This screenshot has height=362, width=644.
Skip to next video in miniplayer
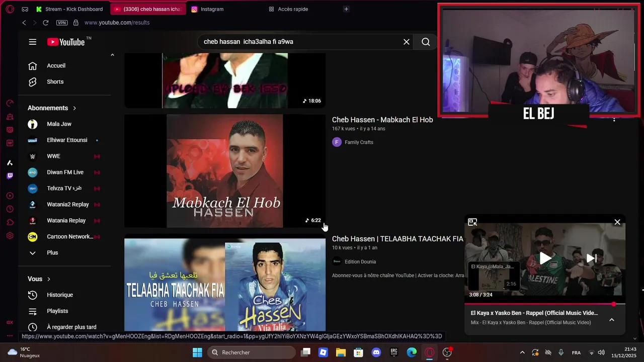pos(592,258)
